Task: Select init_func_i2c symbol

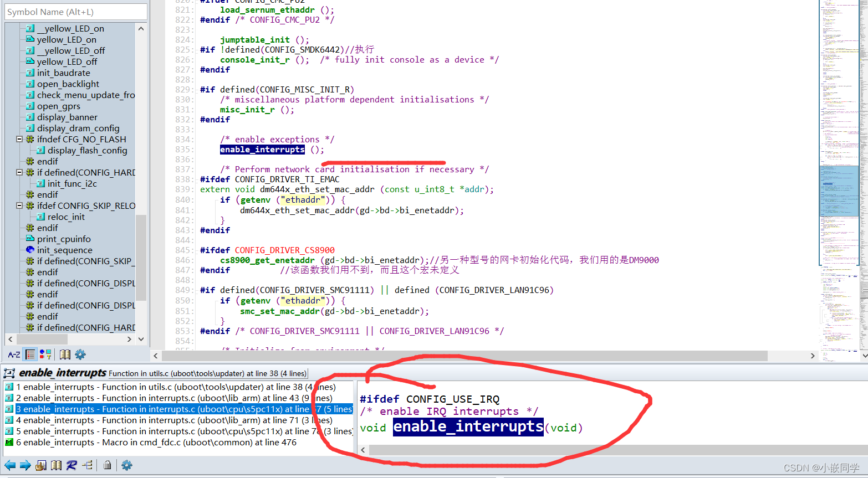Action: (72, 184)
